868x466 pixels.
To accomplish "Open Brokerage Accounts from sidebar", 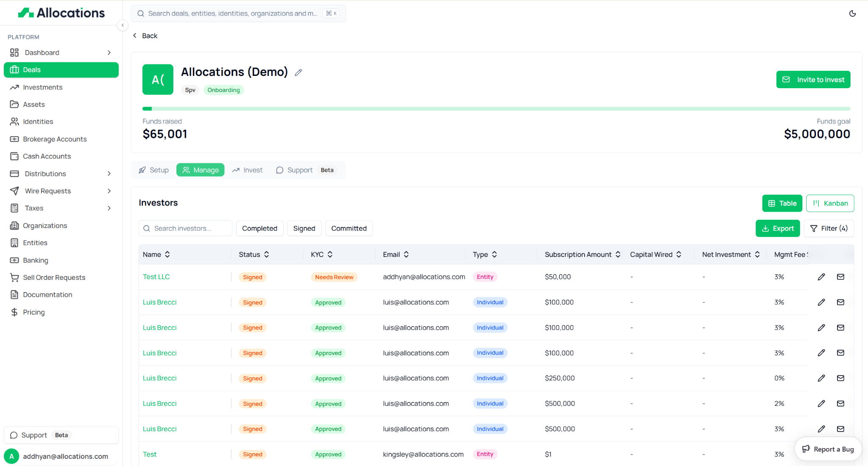I will click(x=55, y=139).
